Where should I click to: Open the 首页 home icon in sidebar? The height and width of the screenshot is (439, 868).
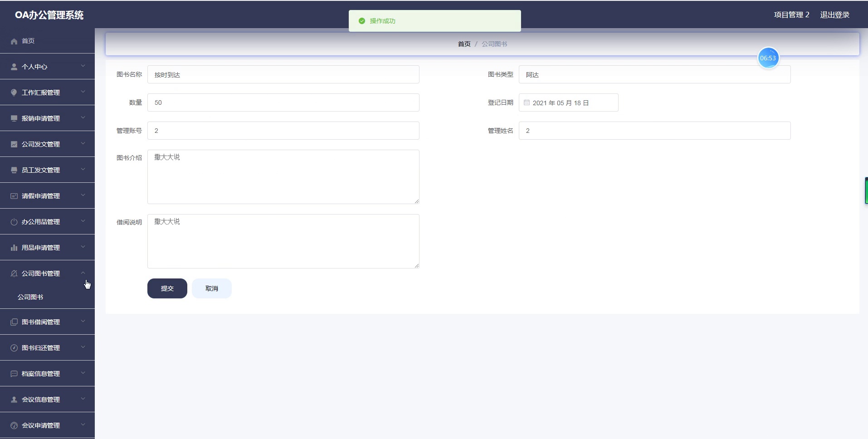(14, 41)
